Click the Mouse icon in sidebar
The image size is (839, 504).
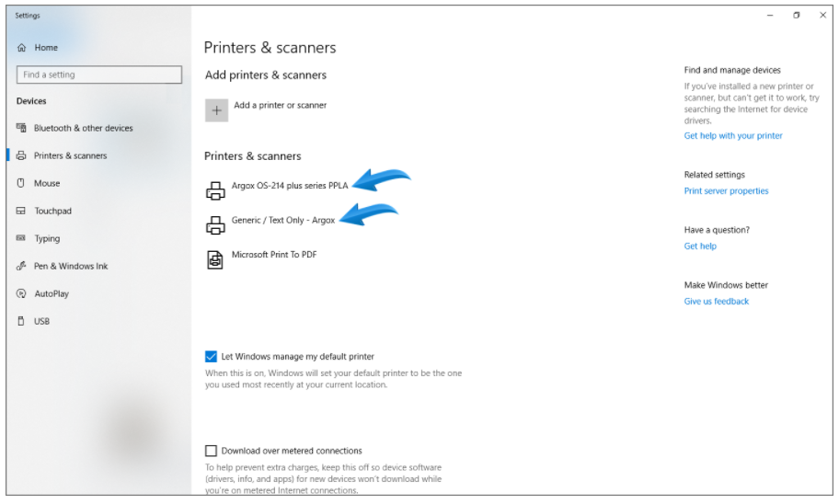(21, 184)
